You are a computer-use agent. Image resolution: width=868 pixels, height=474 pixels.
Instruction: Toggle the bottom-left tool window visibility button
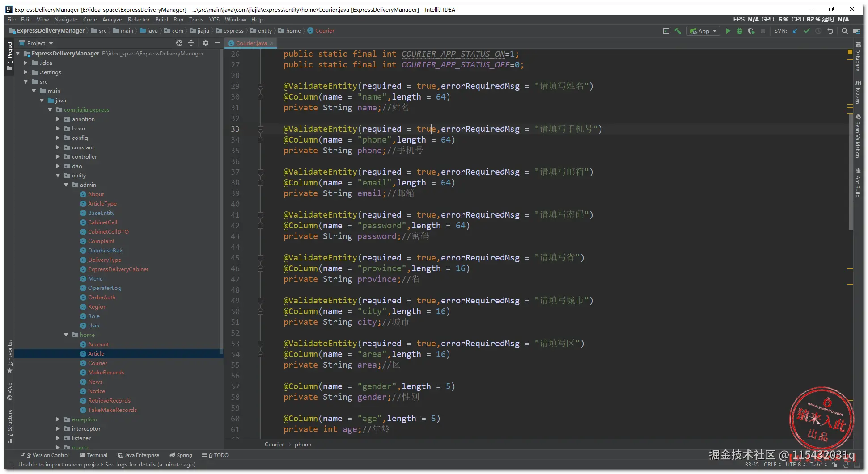click(x=12, y=465)
